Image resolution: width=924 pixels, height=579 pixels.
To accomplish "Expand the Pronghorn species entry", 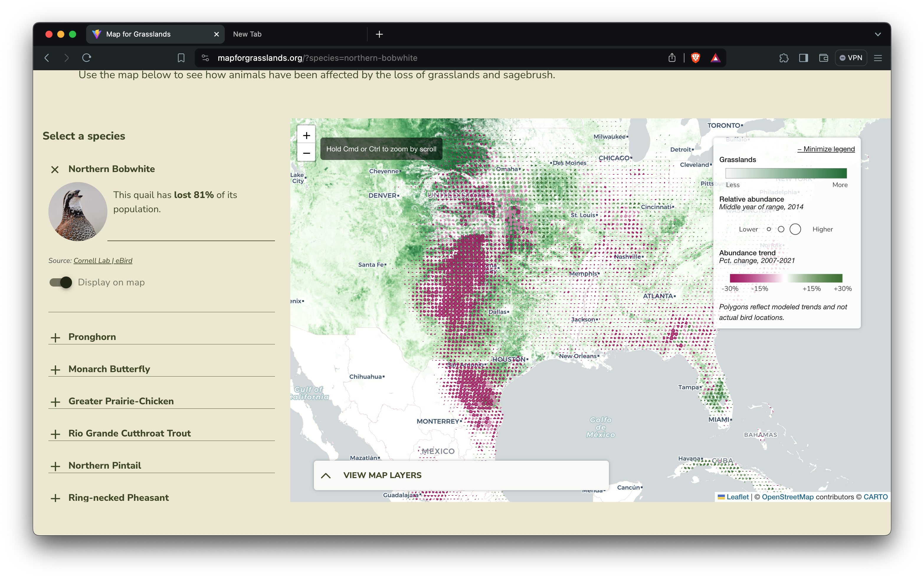I will tap(56, 337).
